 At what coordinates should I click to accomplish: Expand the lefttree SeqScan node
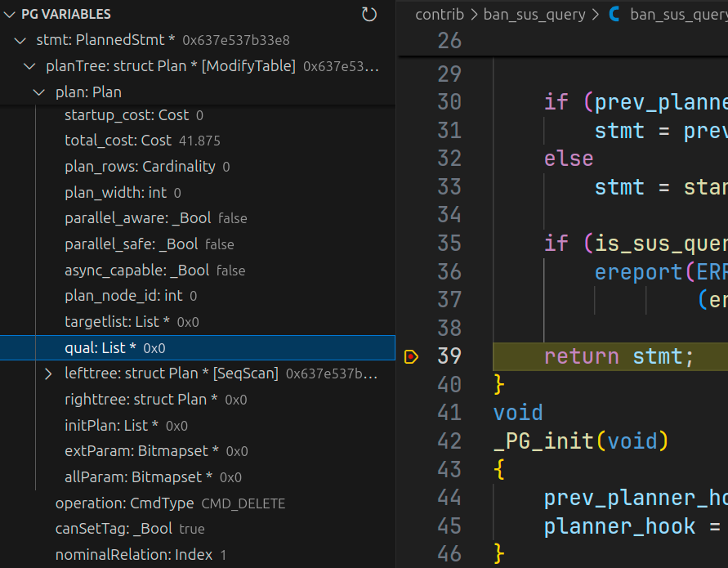tap(48, 373)
